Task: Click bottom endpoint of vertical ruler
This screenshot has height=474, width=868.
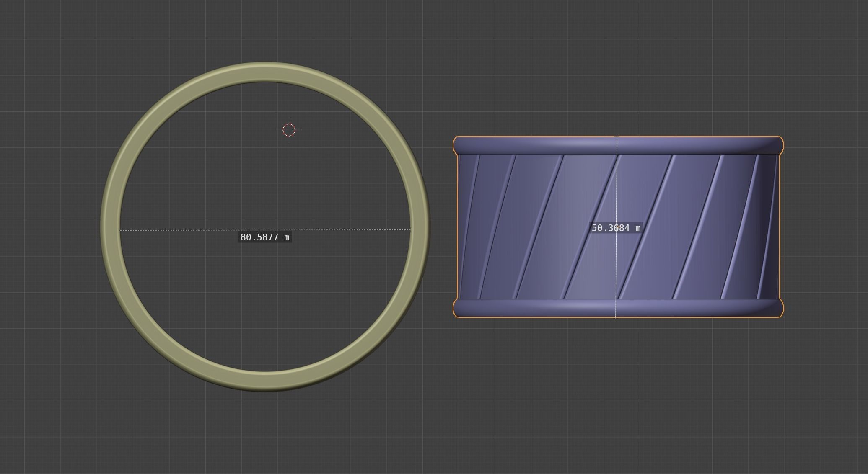Action: coord(616,317)
